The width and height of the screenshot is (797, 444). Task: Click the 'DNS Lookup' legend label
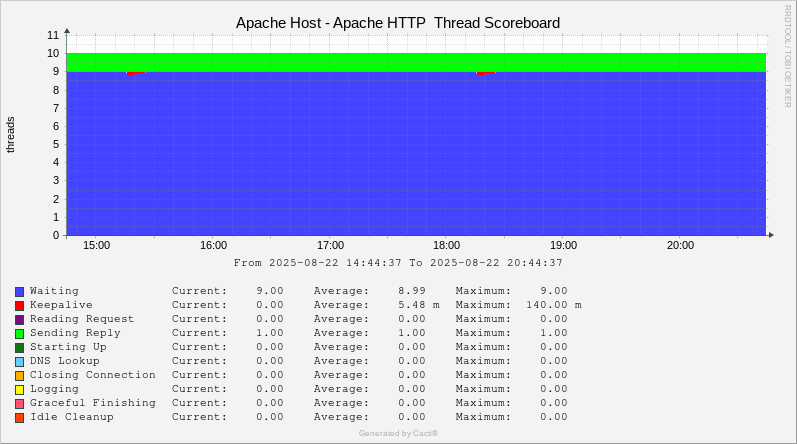point(65,361)
